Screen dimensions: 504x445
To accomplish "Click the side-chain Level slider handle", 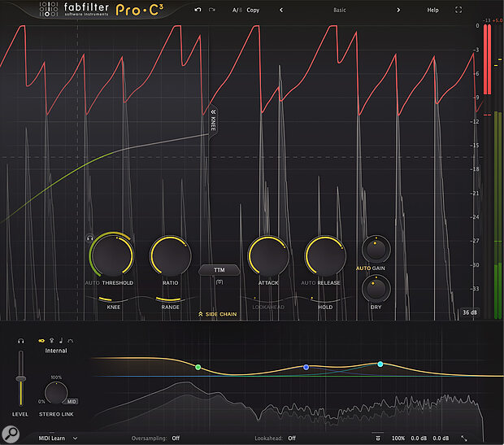I will 20,378.
